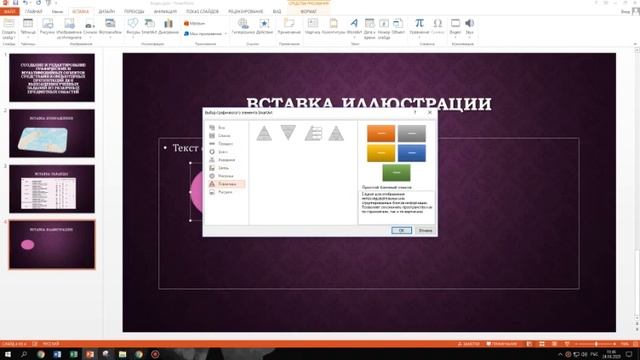Open Windows Start menu

point(7,354)
